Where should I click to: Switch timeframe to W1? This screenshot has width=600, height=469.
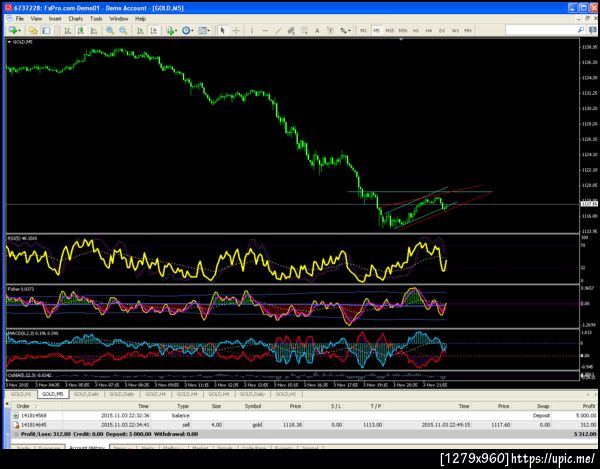click(455, 31)
